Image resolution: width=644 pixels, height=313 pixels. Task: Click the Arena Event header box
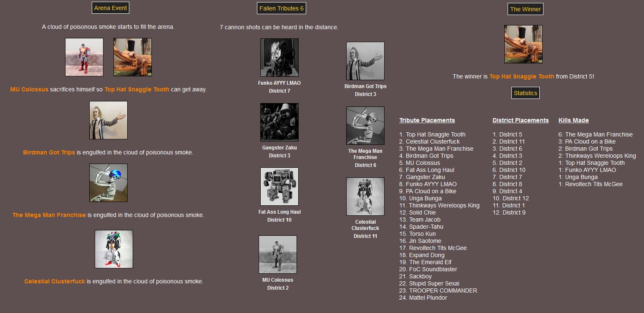point(110,8)
